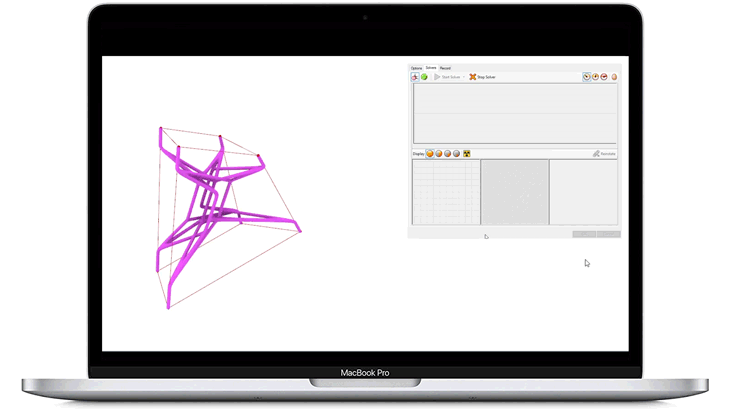Click inside the solver fitness graph area
The image size is (730, 411).
click(515, 113)
